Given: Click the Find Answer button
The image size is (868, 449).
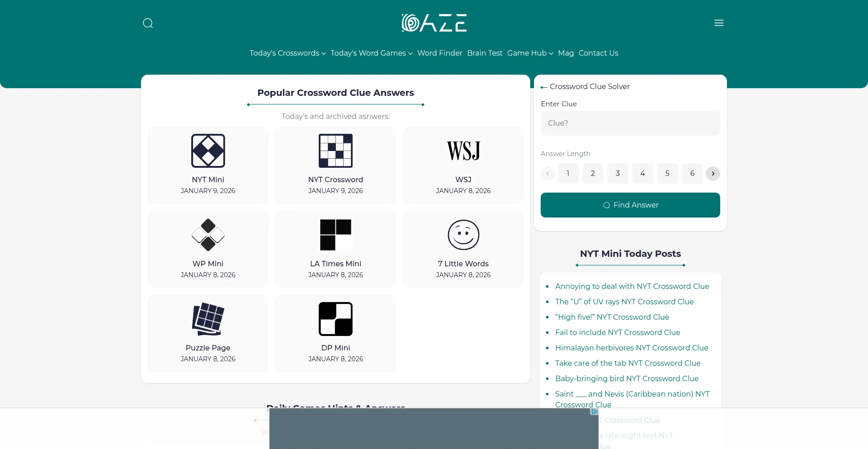Looking at the screenshot, I should coord(630,205).
